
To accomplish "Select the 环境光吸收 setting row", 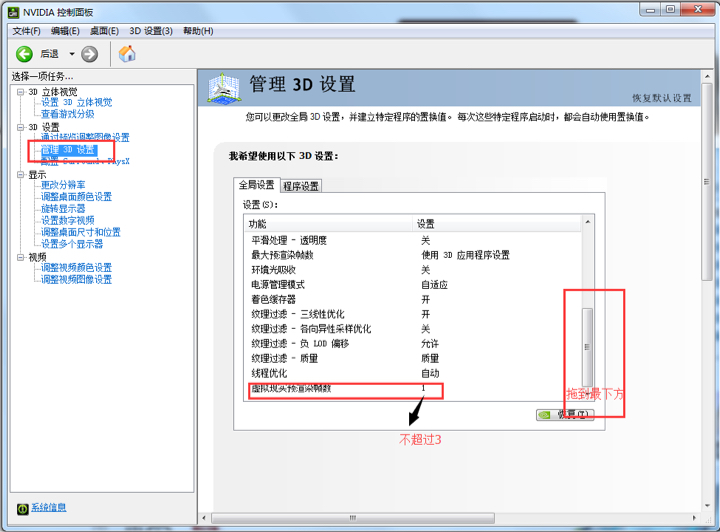I will point(413,269).
